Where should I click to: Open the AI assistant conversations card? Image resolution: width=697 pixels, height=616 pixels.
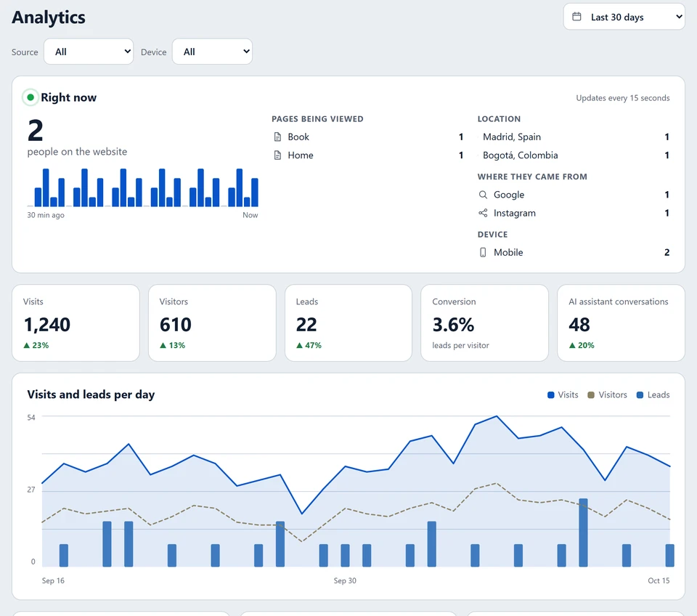[621, 323]
